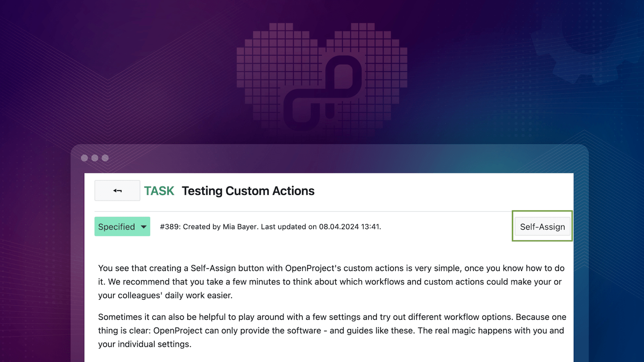Open the teal status selector badge

click(x=122, y=226)
